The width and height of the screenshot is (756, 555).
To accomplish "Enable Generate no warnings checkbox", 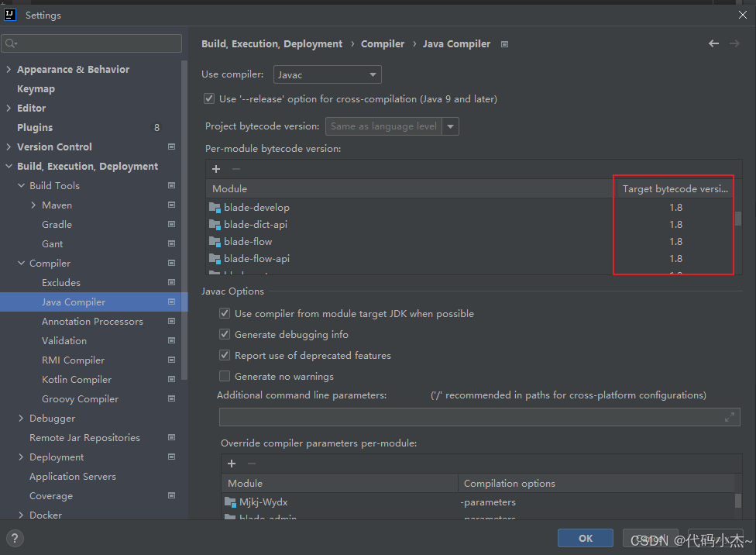I will tap(225, 377).
